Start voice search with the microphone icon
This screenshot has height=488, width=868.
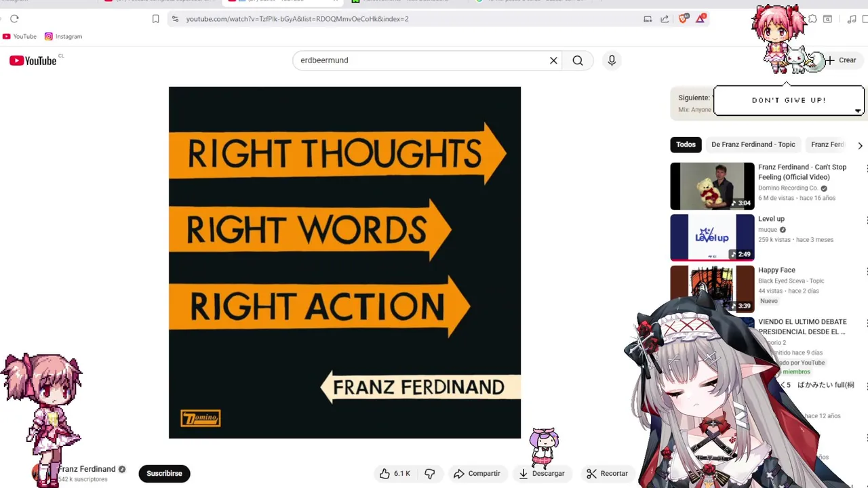[x=612, y=60]
